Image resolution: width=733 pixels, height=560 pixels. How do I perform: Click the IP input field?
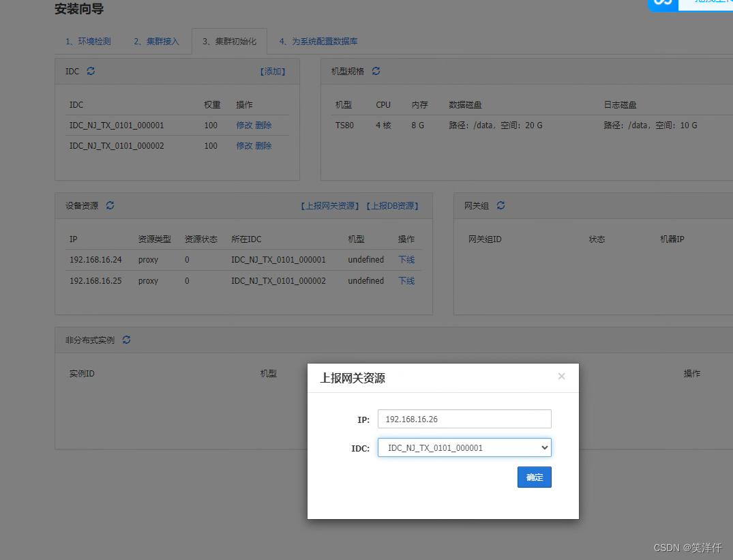pos(464,419)
